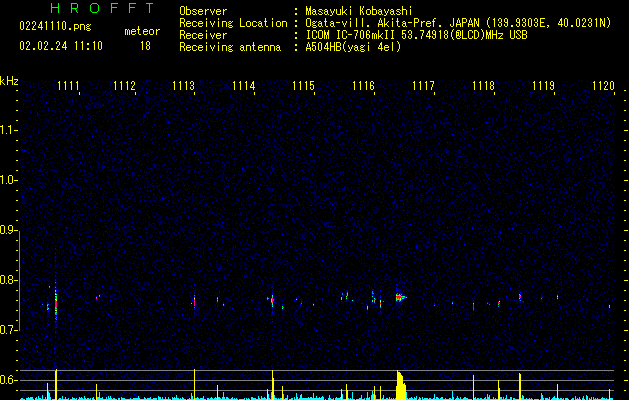Screen dimensions: 629x400
Task: Click the meteor echo at 1113
Action: click(x=194, y=301)
